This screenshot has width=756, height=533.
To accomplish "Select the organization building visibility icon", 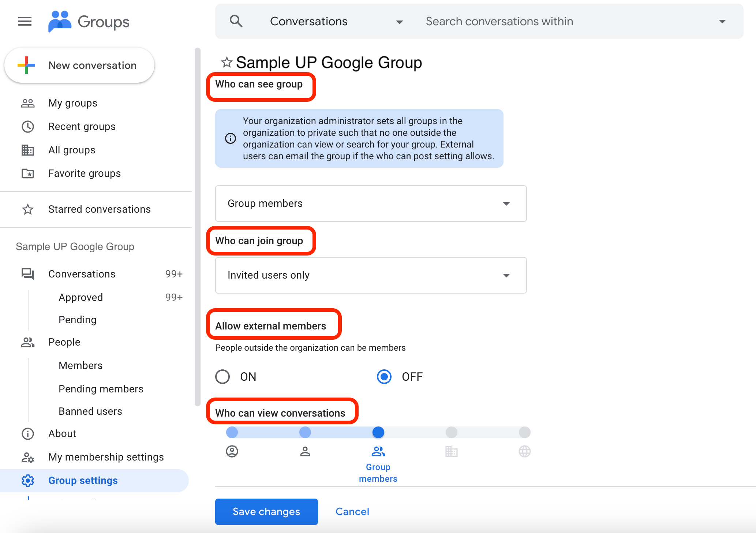I will click(x=451, y=451).
